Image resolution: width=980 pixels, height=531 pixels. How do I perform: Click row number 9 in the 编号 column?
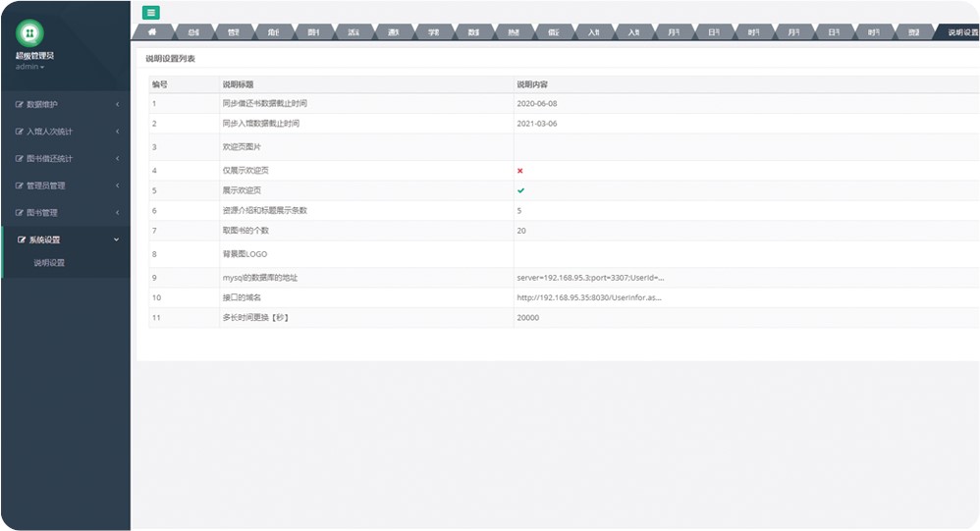tap(154, 278)
